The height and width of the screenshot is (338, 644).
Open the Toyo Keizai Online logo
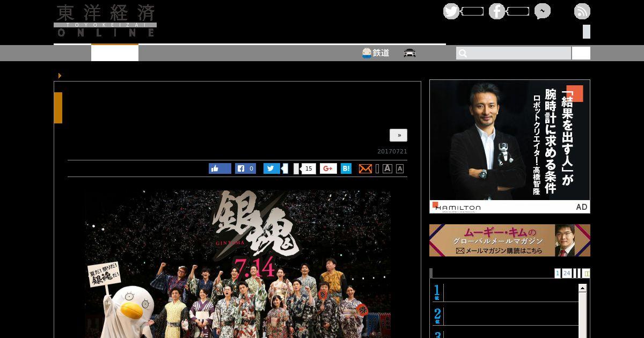tap(105, 20)
